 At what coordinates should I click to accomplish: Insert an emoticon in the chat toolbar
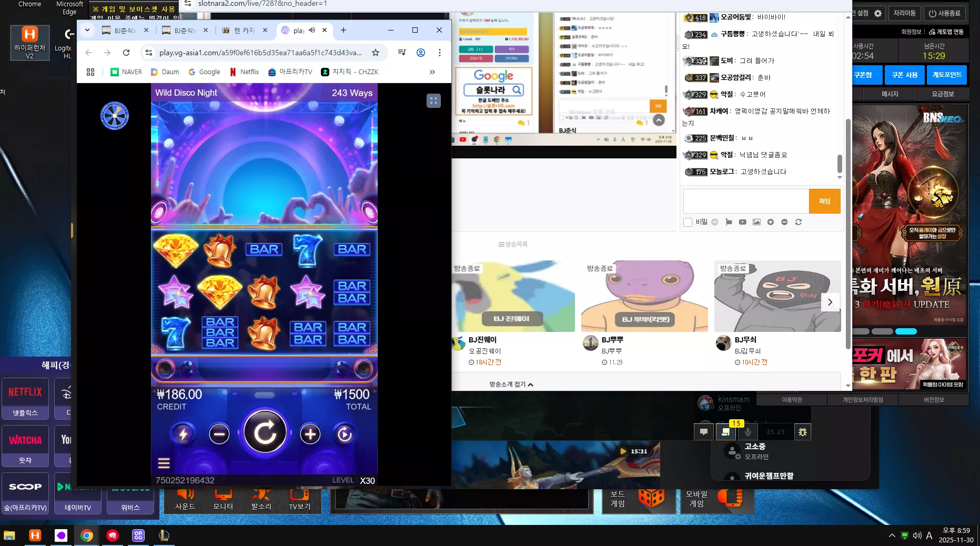click(715, 222)
